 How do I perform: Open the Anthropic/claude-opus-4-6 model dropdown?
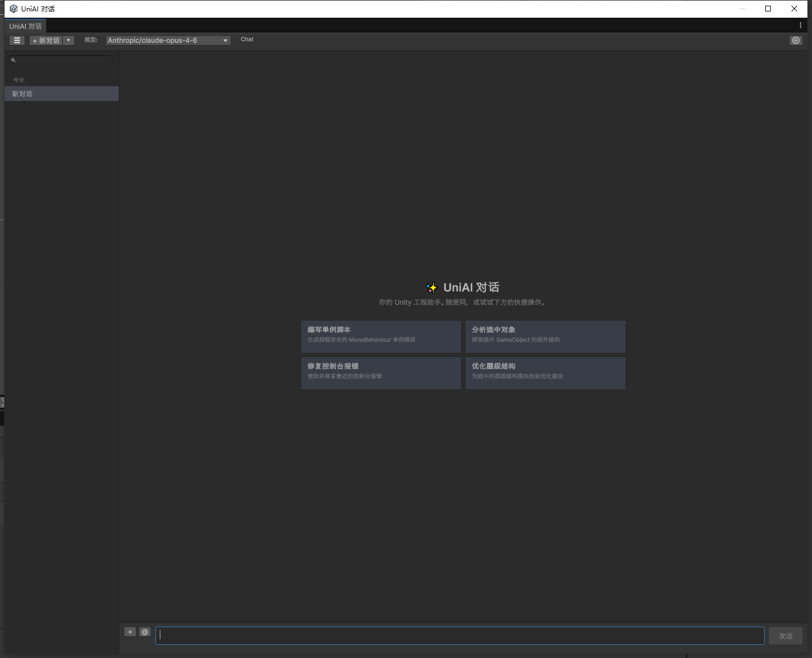(168, 41)
